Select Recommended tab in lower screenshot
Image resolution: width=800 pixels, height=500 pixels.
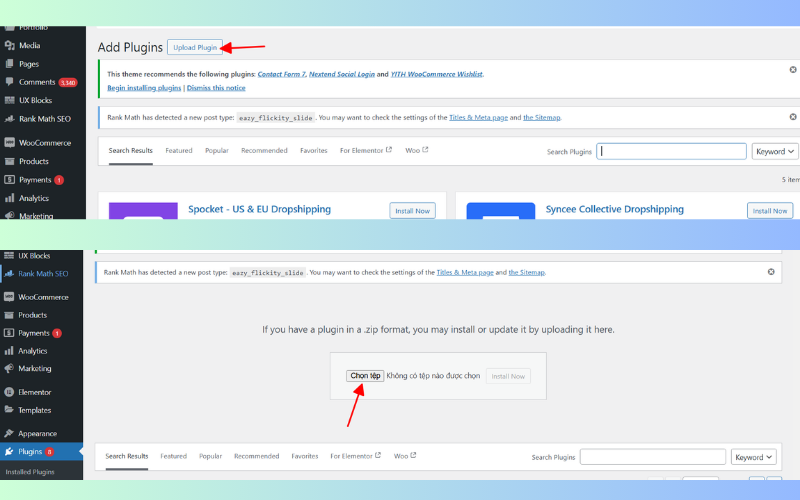pos(257,456)
